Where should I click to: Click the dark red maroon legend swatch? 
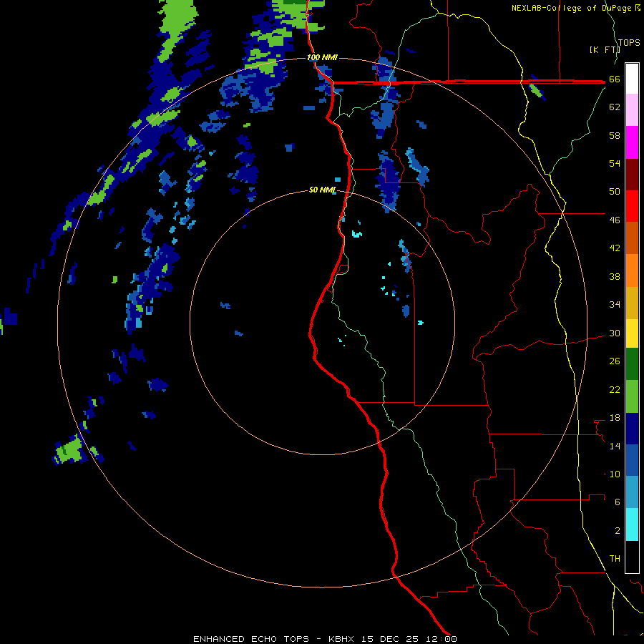coord(632,175)
